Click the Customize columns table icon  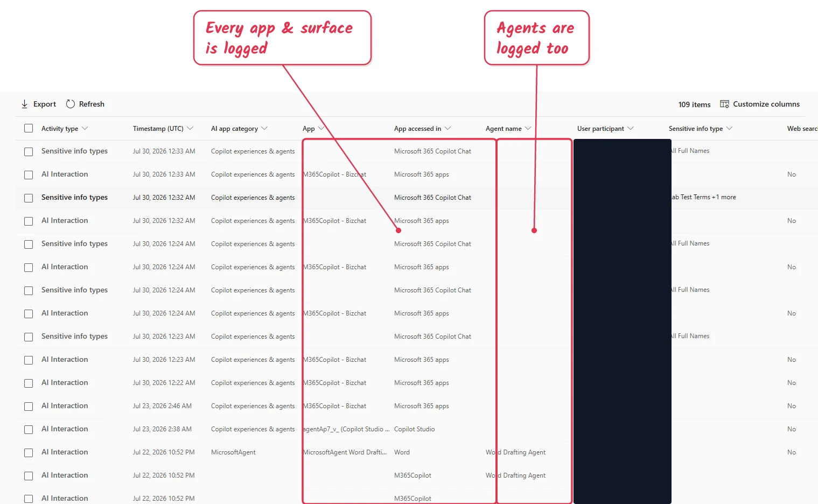724,104
